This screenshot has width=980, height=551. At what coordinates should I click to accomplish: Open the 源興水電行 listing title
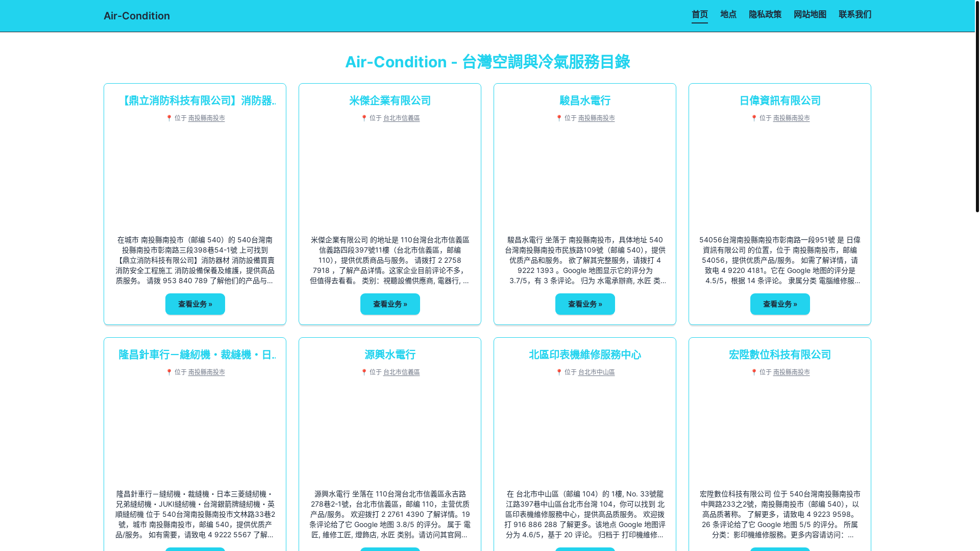(x=390, y=355)
